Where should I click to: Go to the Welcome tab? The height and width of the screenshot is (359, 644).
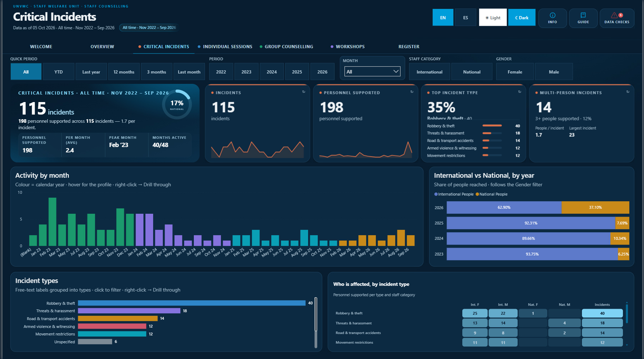(41, 47)
